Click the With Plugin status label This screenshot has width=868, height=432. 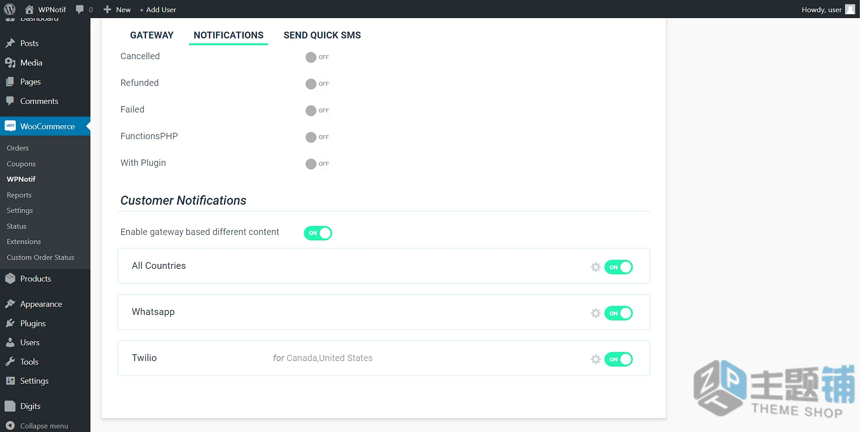143,163
